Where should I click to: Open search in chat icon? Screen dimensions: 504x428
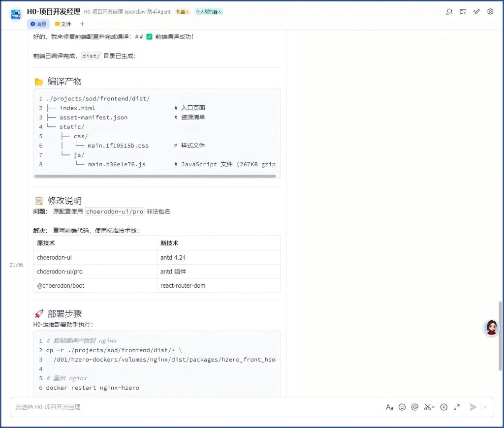(x=449, y=12)
